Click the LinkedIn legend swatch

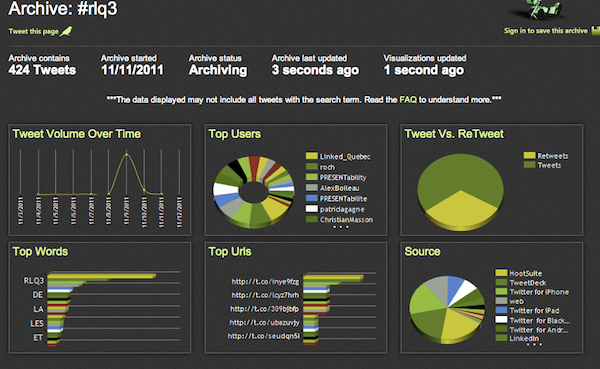tap(501, 338)
